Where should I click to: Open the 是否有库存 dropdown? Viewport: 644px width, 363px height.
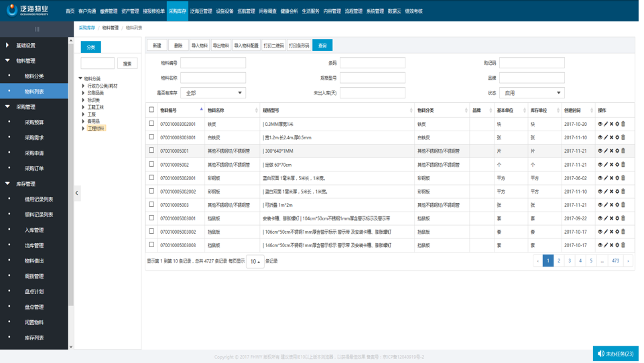(212, 93)
